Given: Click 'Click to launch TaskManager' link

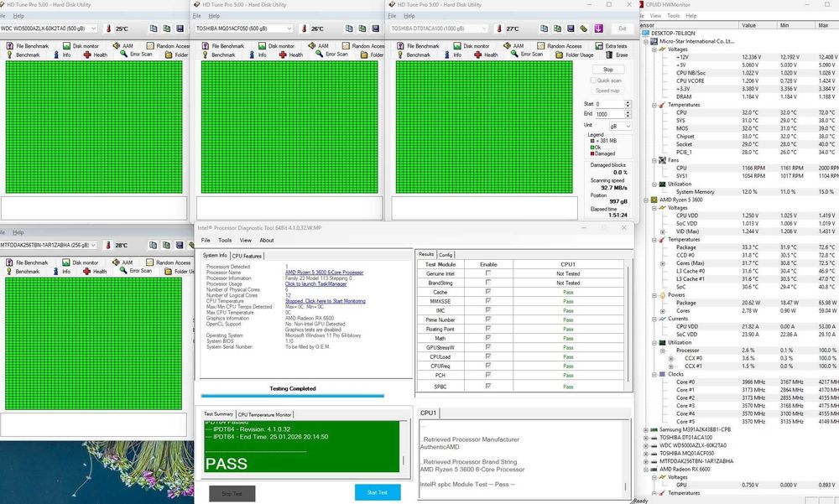Looking at the screenshot, I should pos(314,284).
